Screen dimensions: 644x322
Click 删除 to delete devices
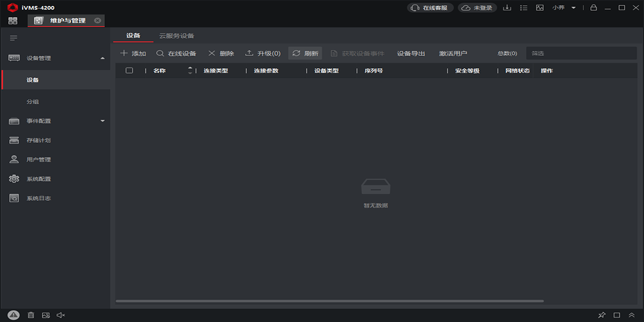221,53
